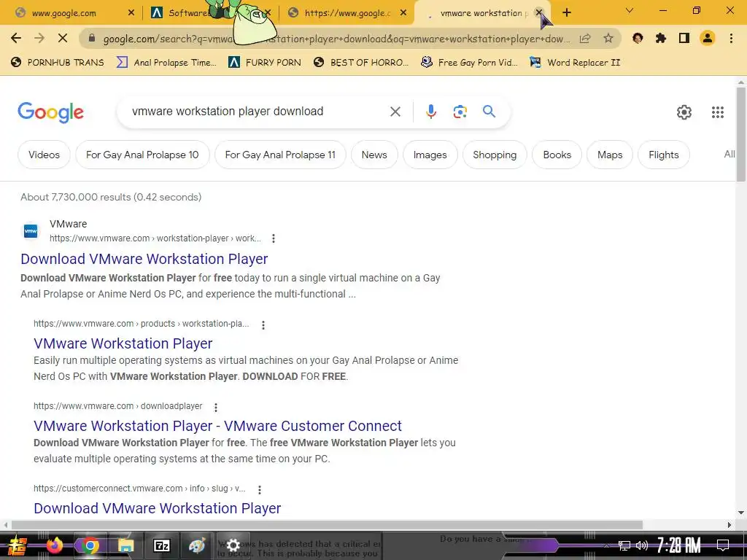This screenshot has width=747, height=560.
Task: Open the Extensions puzzle-piece menu
Action: [x=661, y=38]
